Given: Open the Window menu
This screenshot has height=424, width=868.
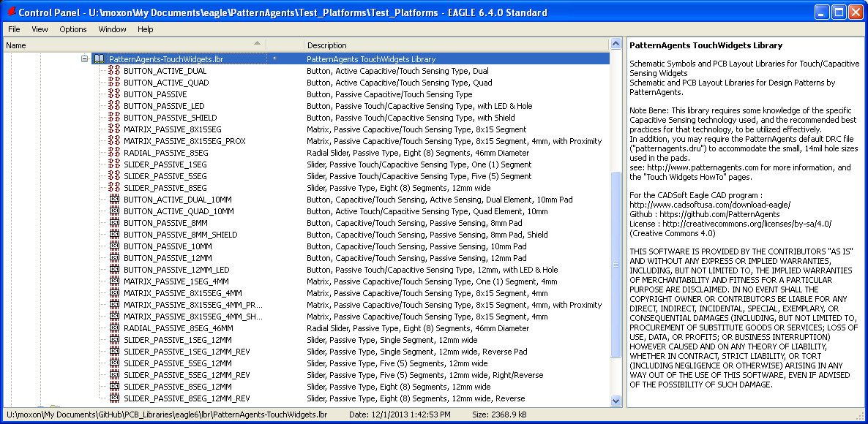Looking at the screenshot, I should (113, 29).
